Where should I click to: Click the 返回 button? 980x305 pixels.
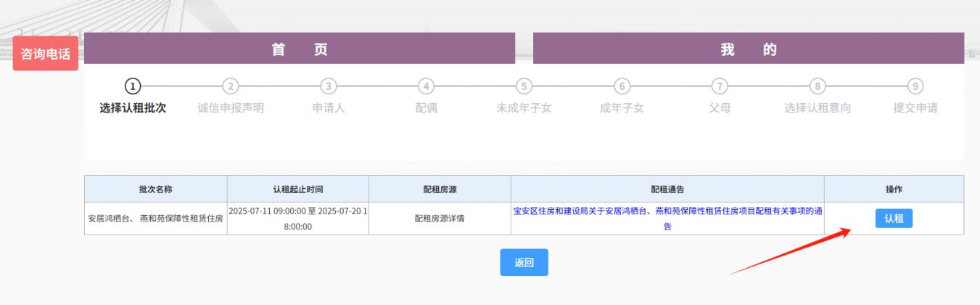(x=524, y=262)
